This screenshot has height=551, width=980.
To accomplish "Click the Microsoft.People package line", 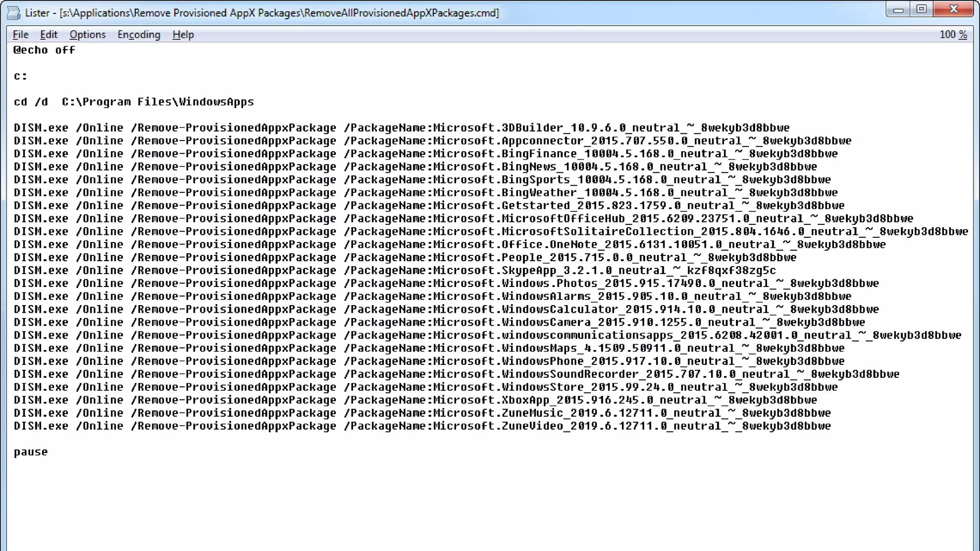I will pos(405,257).
